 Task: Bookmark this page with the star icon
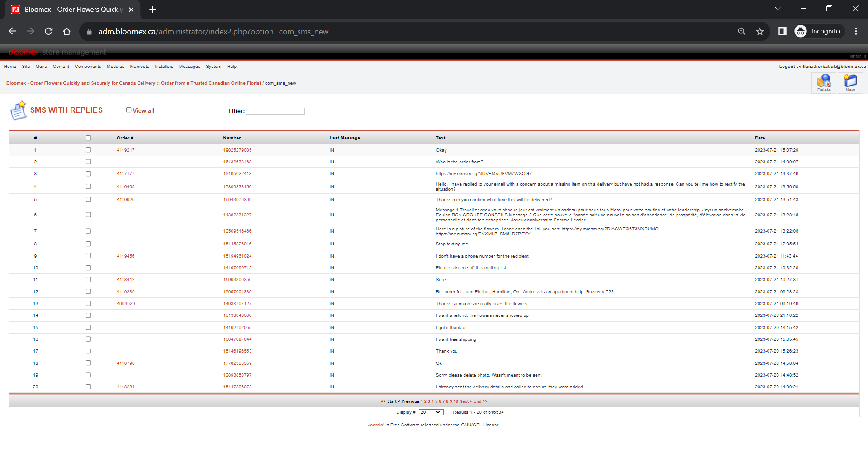point(760,31)
